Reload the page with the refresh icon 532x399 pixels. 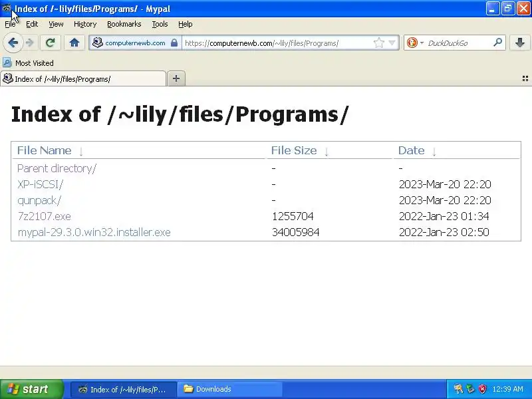coord(51,43)
